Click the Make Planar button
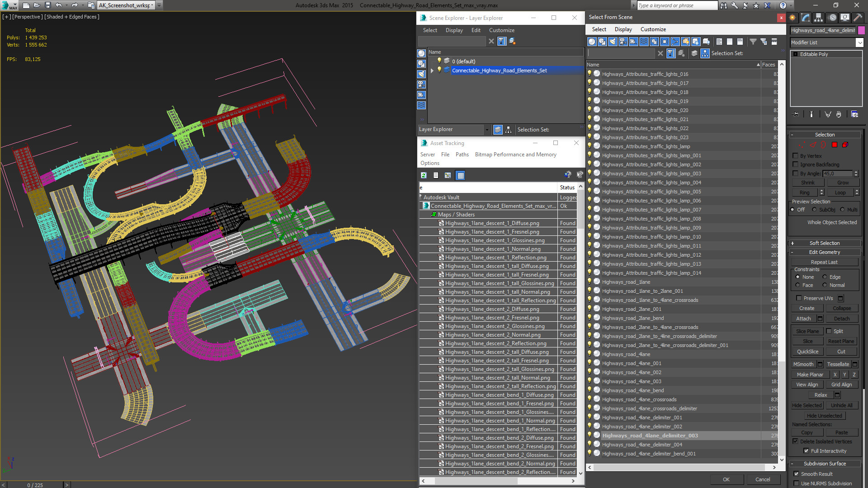 (810, 375)
